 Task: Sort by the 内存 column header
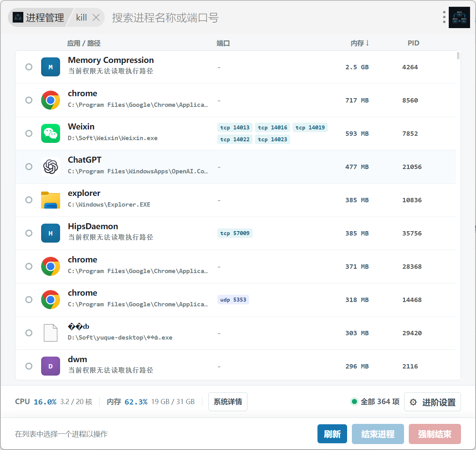tap(360, 43)
